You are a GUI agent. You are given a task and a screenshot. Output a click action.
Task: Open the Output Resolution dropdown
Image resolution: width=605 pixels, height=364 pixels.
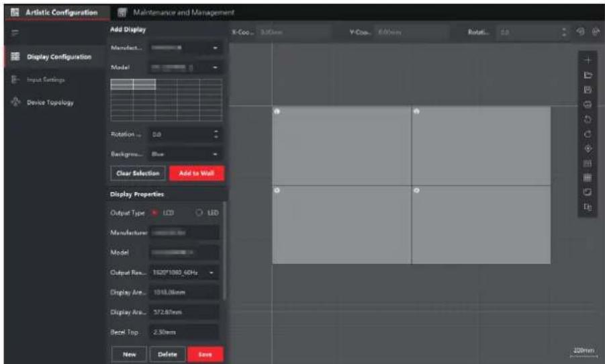point(185,273)
